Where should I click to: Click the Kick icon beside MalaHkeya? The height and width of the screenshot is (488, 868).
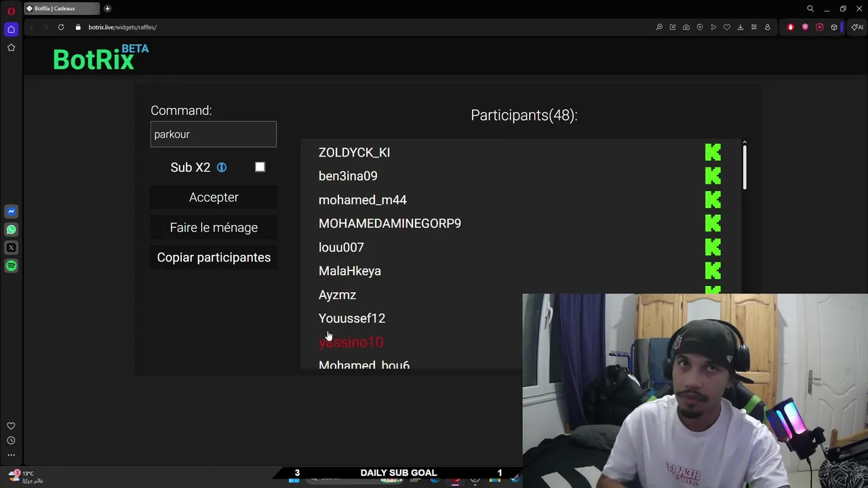[x=713, y=271]
